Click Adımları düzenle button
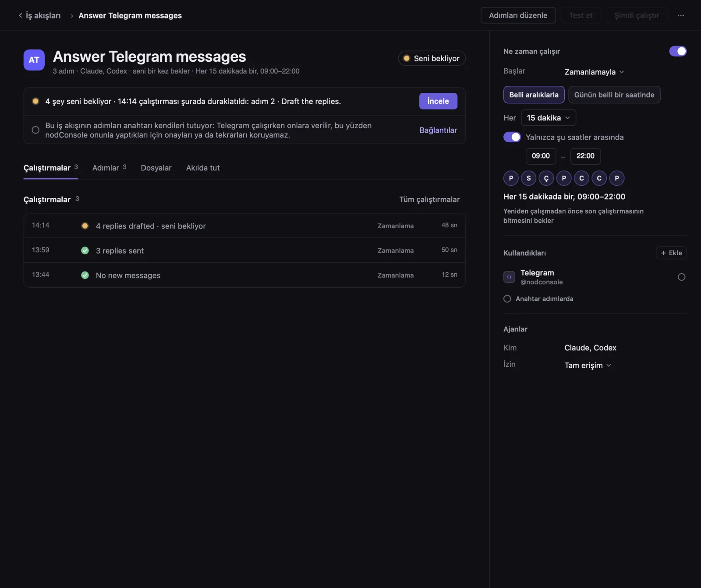This screenshot has width=701, height=588. click(518, 15)
